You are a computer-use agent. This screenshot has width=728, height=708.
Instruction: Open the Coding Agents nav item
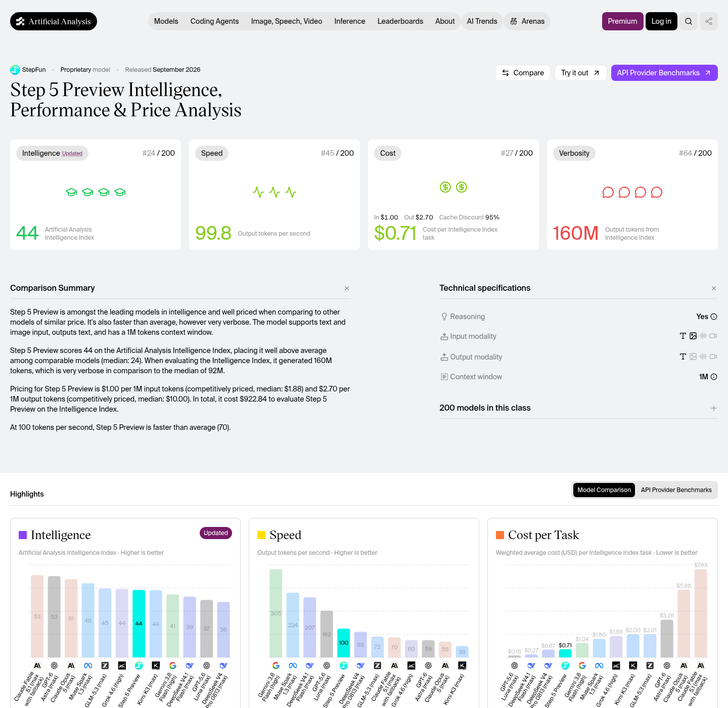(214, 21)
